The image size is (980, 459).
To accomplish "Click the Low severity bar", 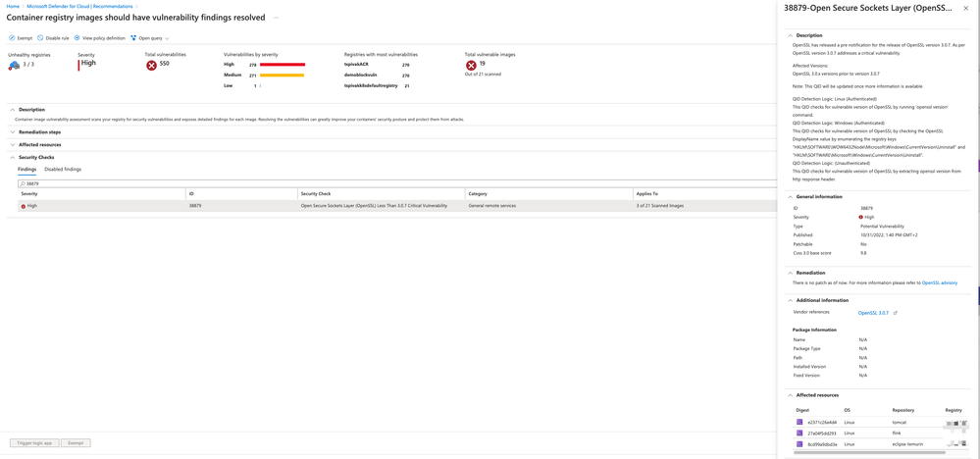I will (x=260, y=85).
